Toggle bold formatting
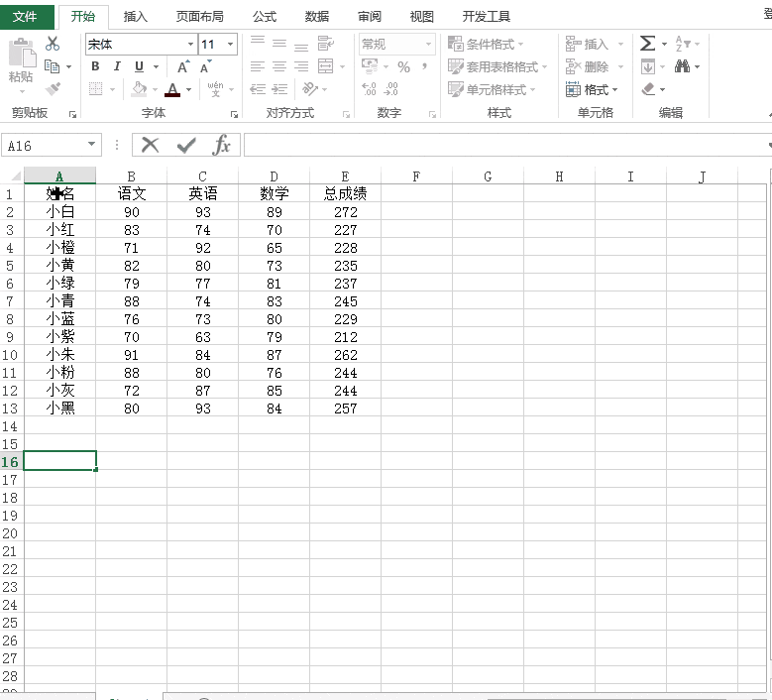Viewport: 772px width, 700px height. click(x=95, y=66)
